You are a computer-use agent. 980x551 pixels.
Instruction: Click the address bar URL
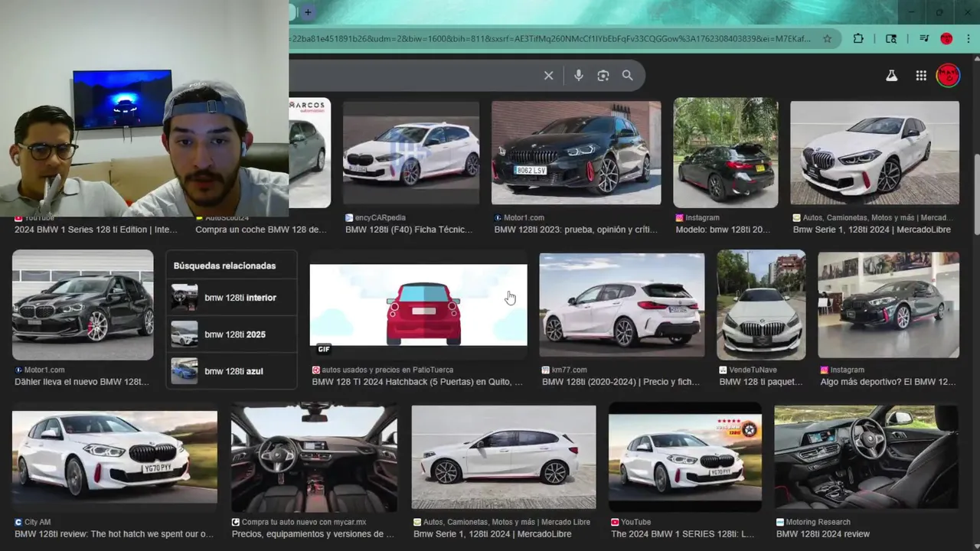coord(550,38)
